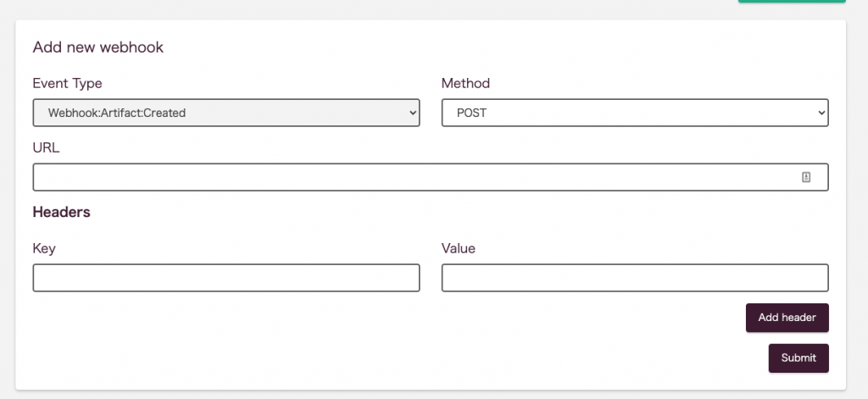The image size is (868, 399).
Task: Focus the URL text field
Action: point(431,177)
